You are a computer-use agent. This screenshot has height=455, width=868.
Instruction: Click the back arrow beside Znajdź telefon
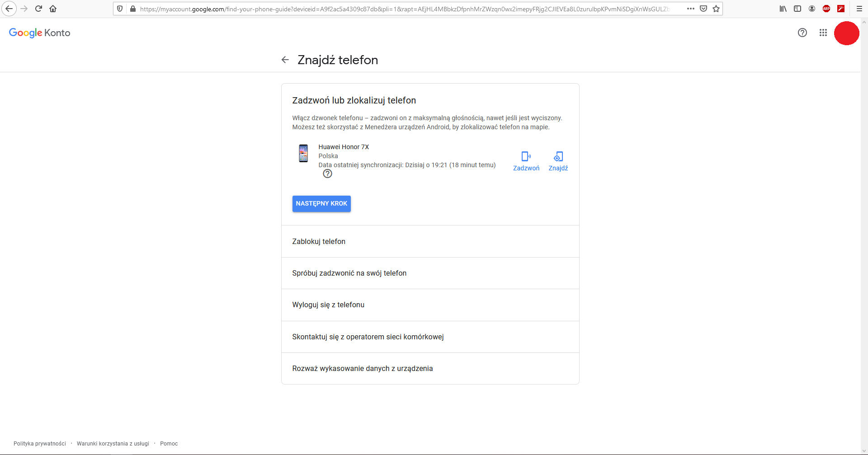click(x=285, y=60)
